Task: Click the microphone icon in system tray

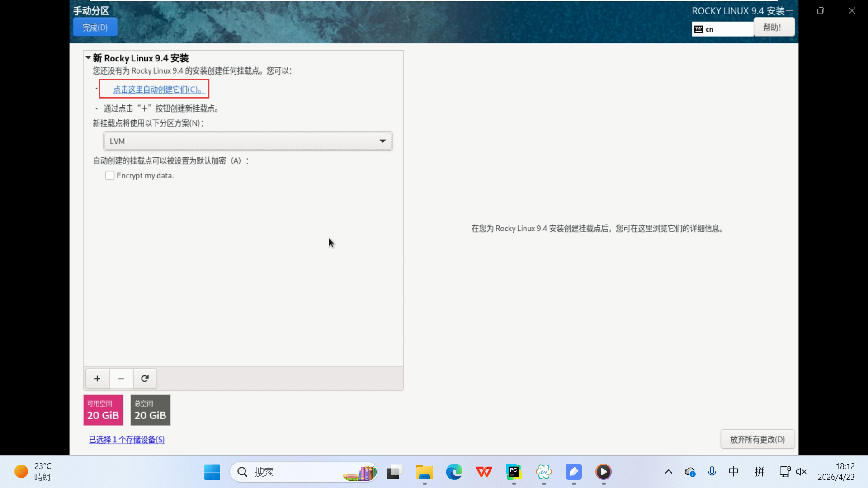Action: tap(712, 472)
